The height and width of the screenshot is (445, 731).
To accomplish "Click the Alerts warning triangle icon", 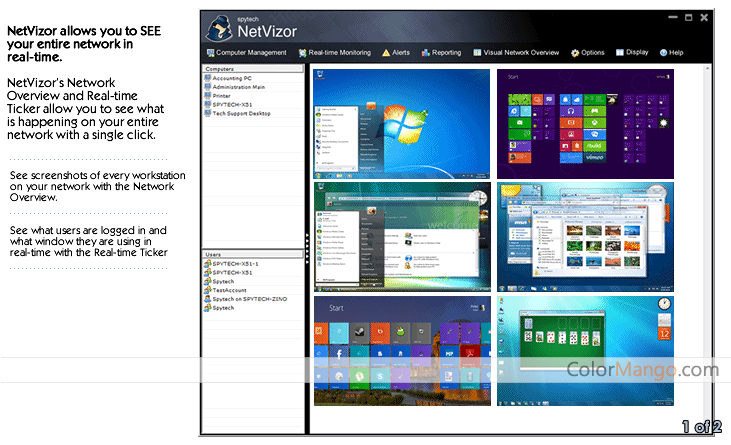I will pyautogui.click(x=386, y=53).
